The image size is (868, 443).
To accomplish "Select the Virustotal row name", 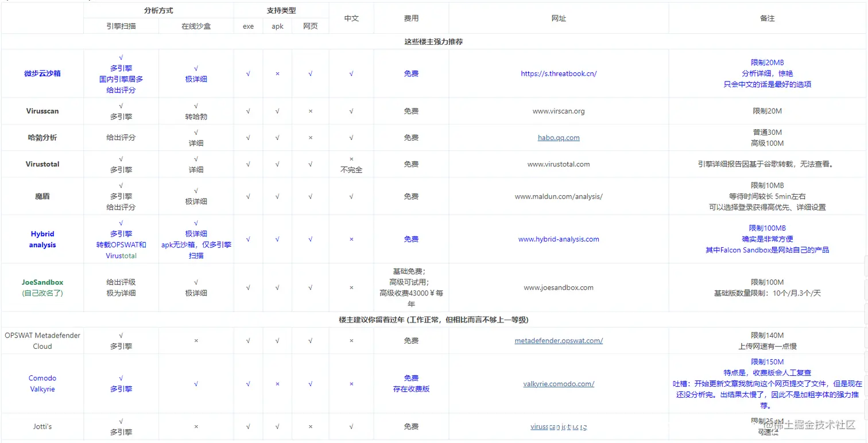I will tap(42, 164).
